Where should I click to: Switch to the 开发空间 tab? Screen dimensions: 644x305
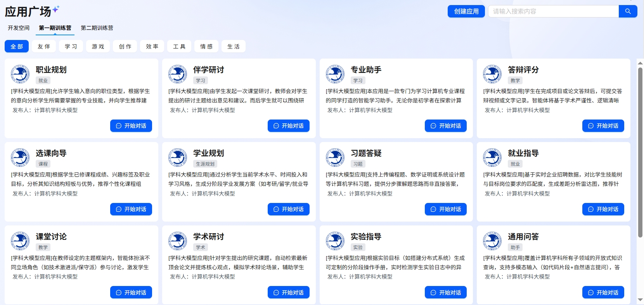click(19, 28)
